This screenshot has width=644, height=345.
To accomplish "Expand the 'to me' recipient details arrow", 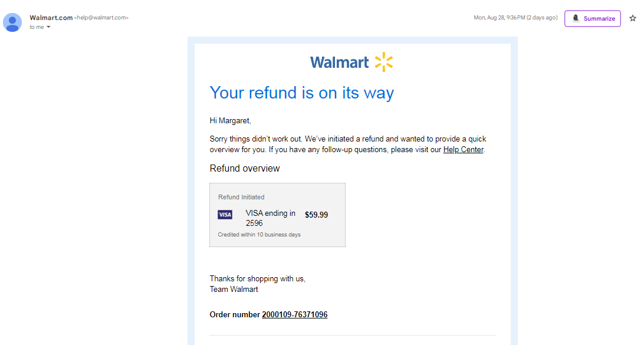I will coord(48,27).
